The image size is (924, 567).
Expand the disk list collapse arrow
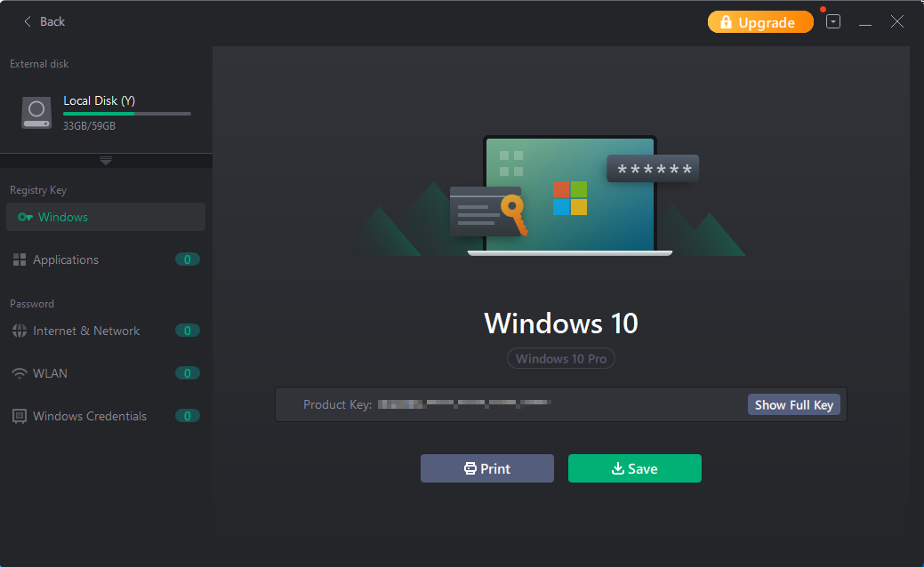(106, 160)
